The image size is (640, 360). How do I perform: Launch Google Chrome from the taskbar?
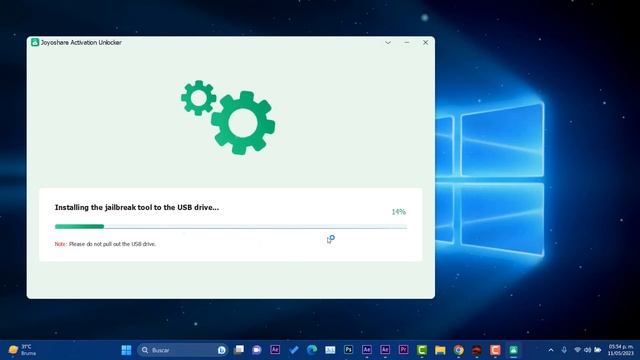[x=458, y=350]
